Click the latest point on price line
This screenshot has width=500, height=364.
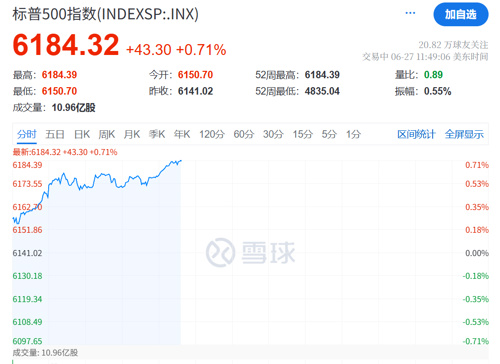click(181, 161)
